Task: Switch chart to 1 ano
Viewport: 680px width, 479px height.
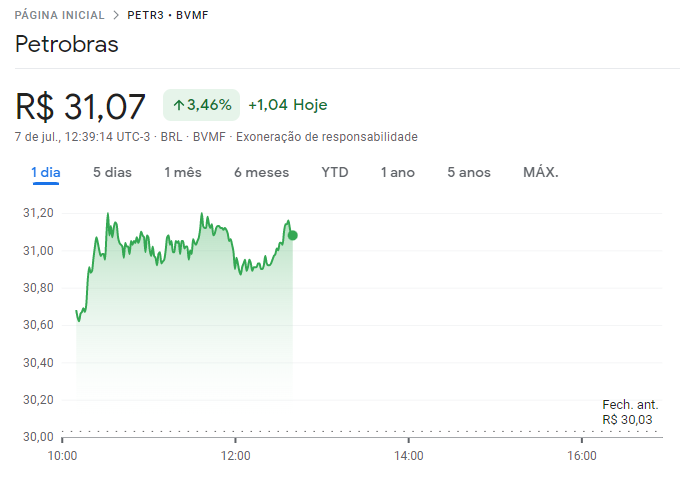Action: point(397,172)
